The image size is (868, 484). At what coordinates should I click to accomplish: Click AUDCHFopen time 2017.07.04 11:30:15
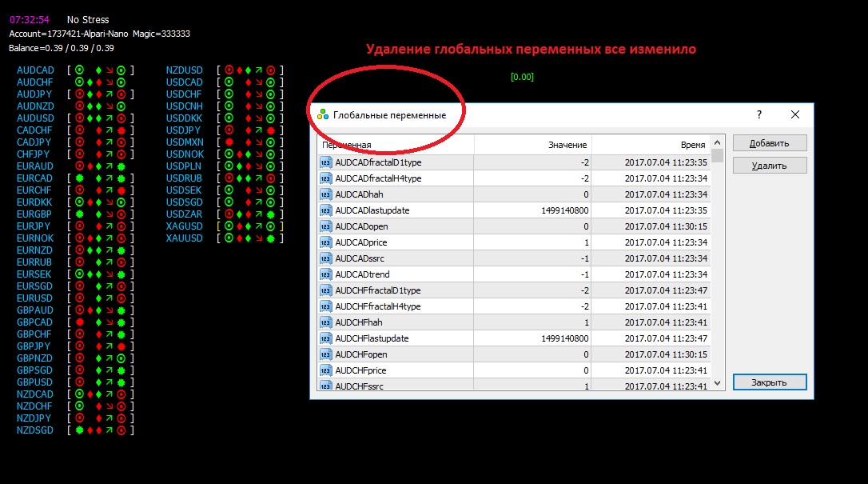coord(666,354)
